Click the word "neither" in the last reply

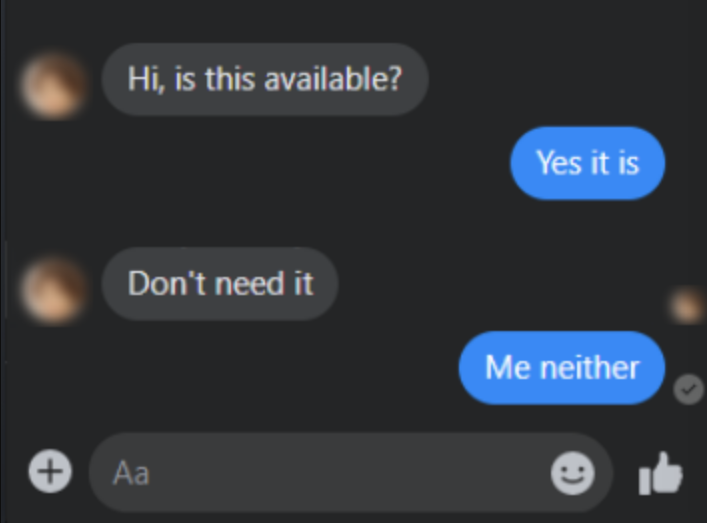(x=590, y=367)
